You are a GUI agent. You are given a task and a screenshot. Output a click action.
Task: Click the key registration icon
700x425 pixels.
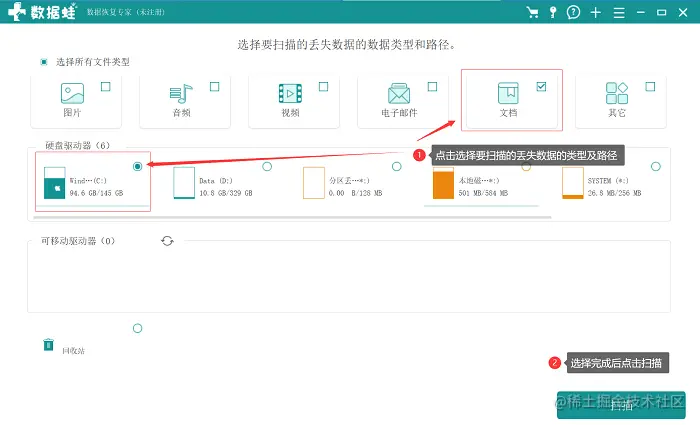pyautogui.click(x=553, y=12)
